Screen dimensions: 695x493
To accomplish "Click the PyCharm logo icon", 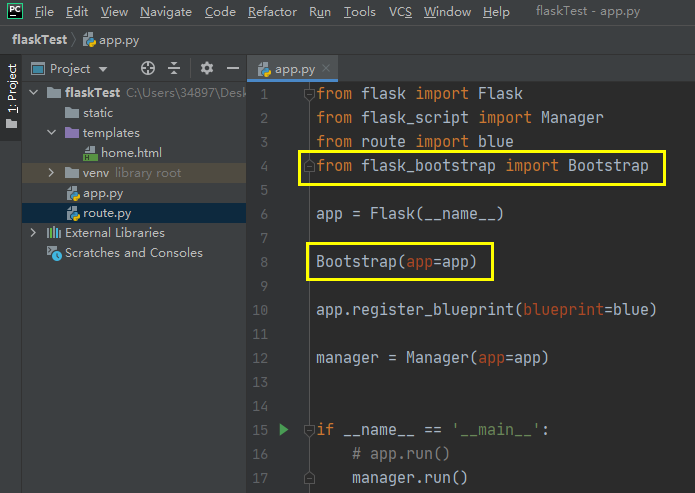I will point(15,11).
